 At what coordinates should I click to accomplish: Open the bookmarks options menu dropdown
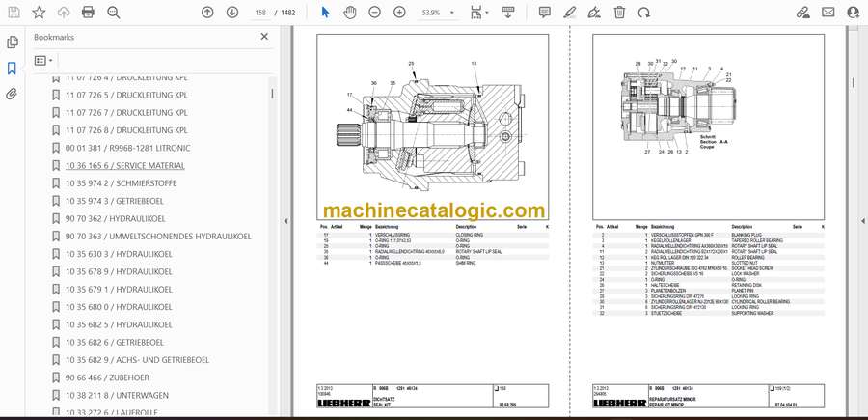coord(43,61)
